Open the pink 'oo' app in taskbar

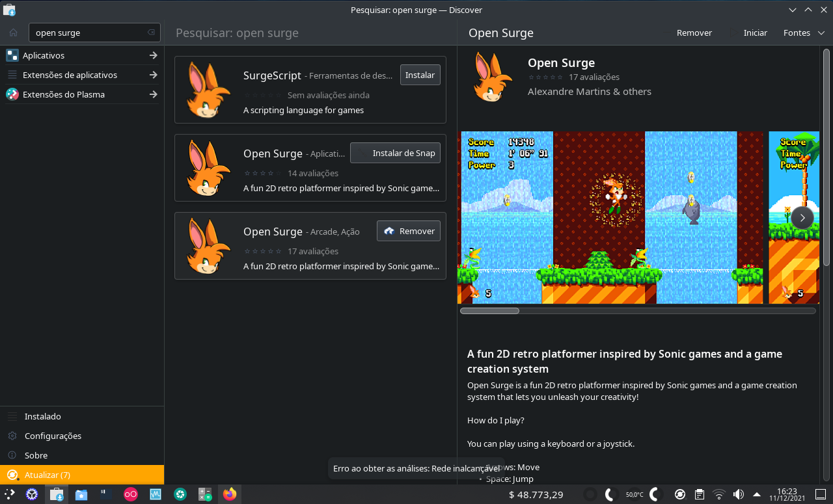131,494
